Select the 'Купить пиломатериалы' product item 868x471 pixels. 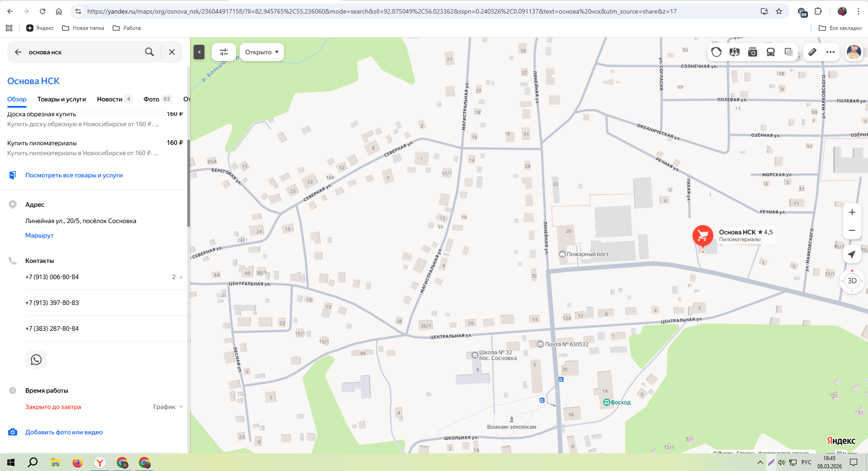pos(95,148)
